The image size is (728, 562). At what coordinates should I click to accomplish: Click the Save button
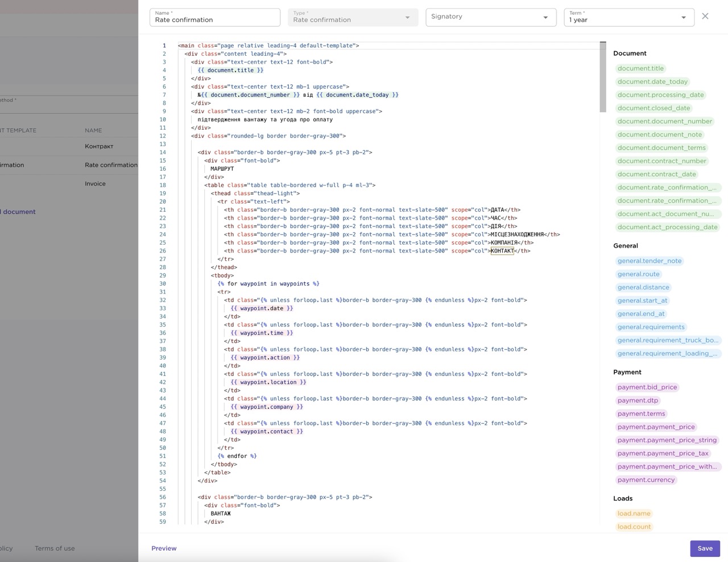pos(705,548)
